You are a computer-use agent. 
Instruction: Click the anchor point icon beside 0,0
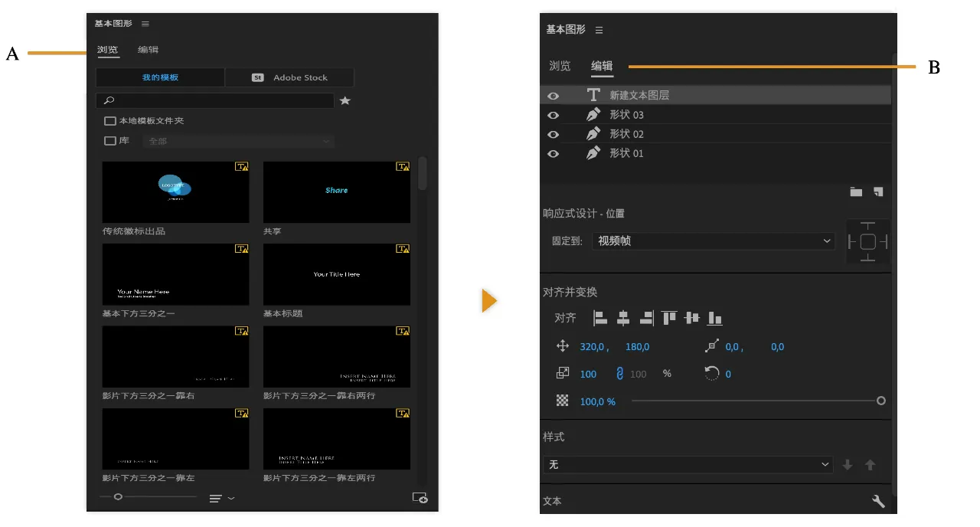[x=712, y=346]
